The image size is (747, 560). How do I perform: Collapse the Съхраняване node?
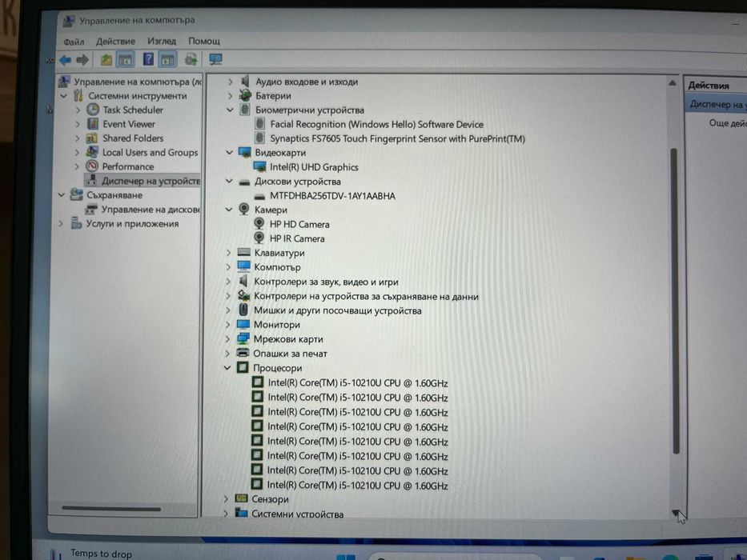click(62, 195)
